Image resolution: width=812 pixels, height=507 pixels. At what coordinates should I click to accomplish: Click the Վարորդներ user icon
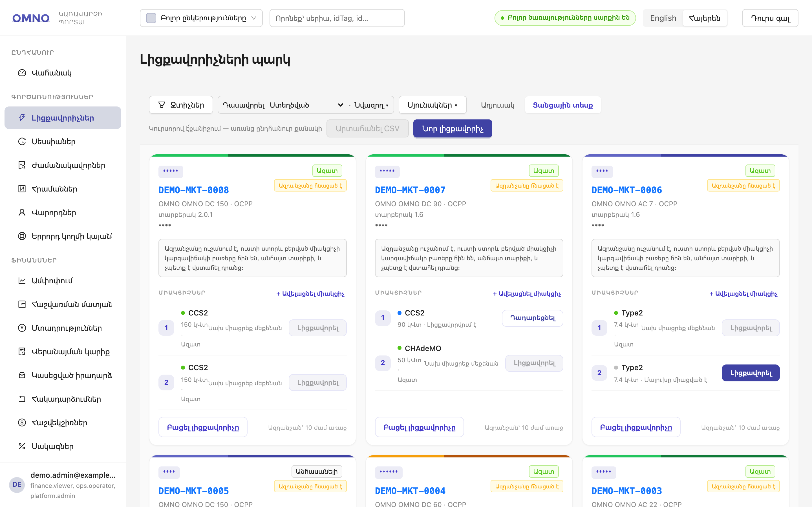tap(22, 213)
